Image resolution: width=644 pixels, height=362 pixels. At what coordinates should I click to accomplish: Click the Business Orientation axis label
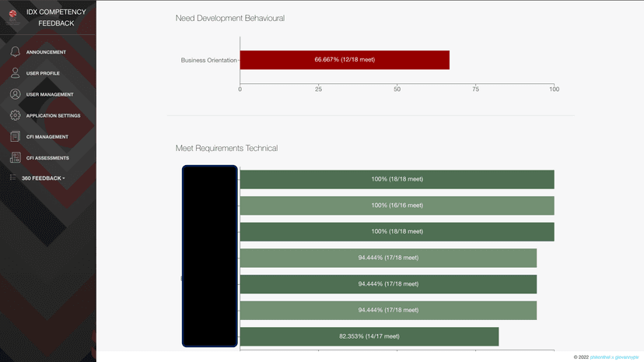pyautogui.click(x=208, y=61)
